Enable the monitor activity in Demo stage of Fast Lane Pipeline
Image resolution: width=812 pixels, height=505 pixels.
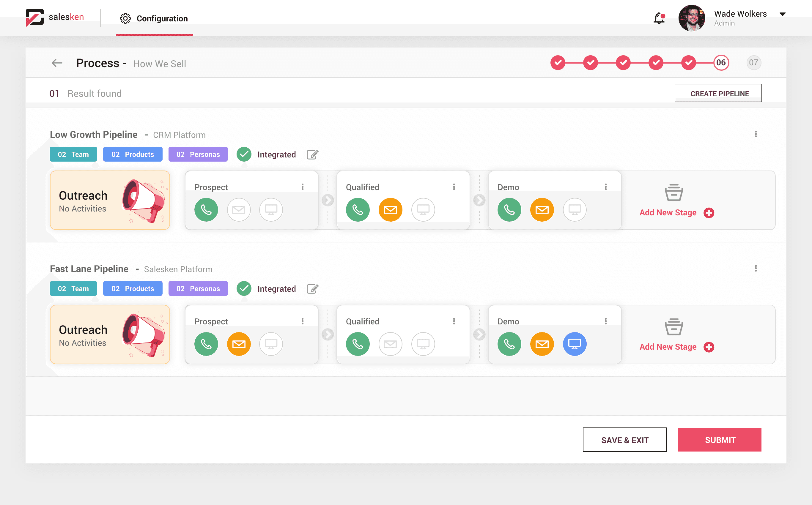point(575,344)
